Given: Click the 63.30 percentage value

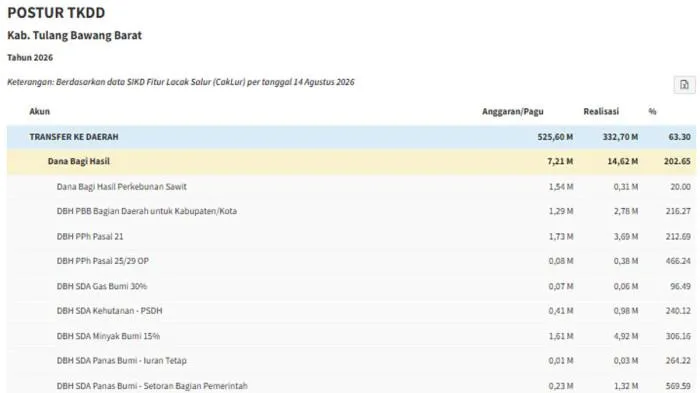Looking at the screenshot, I should point(679,137).
